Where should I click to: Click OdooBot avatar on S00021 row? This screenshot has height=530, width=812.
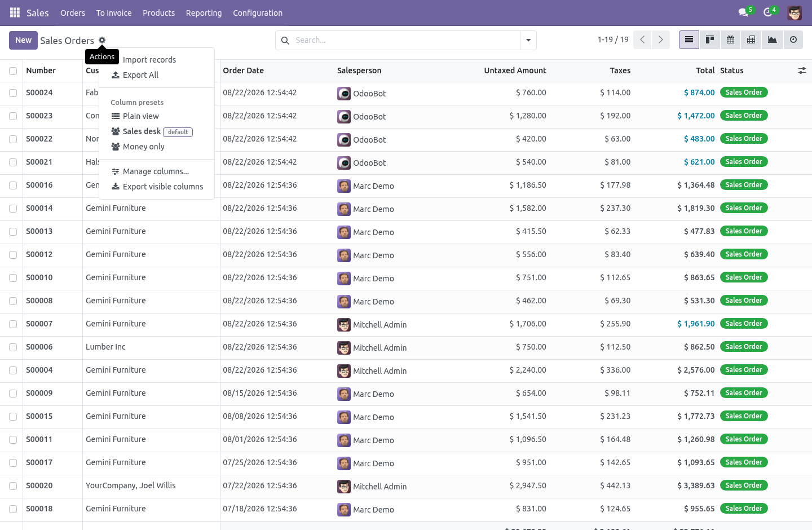(344, 163)
